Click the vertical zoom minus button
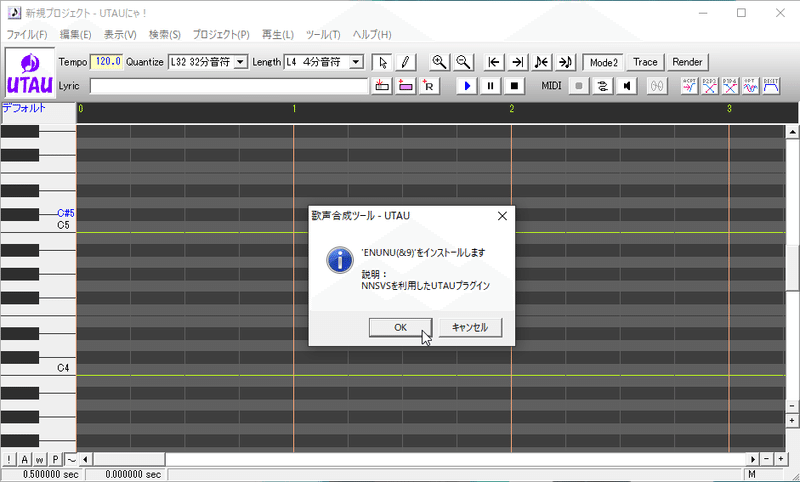800x482 pixels. 792,406
